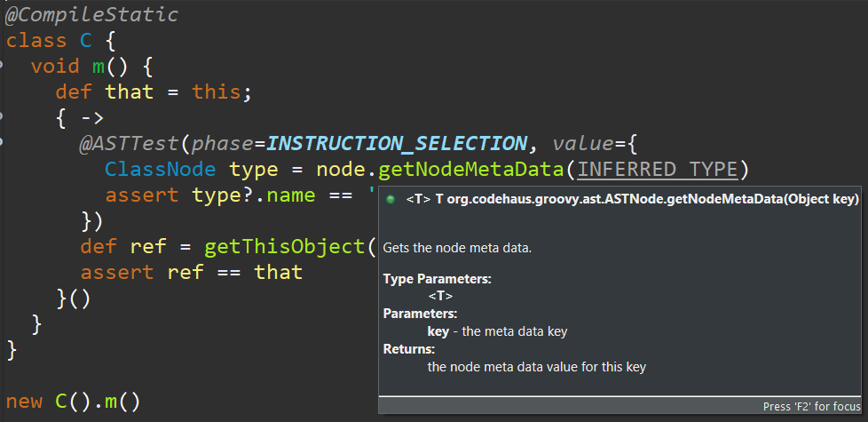Click the 'new' keyword on the last line
The width and height of the screenshot is (868, 422).
pyautogui.click(x=24, y=401)
